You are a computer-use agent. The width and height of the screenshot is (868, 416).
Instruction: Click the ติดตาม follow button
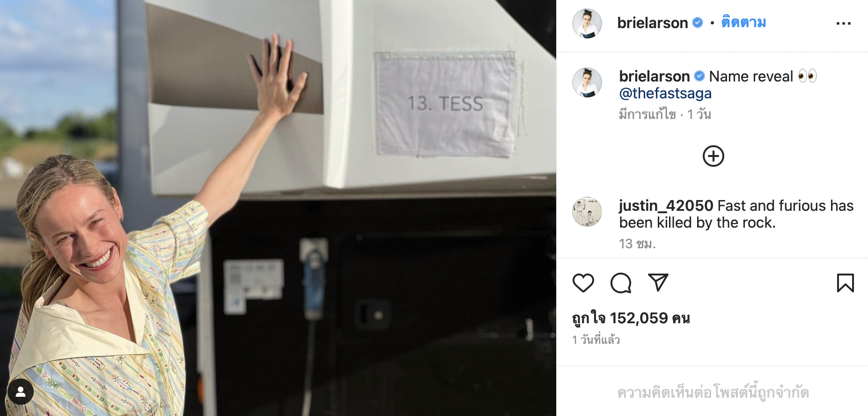743,22
